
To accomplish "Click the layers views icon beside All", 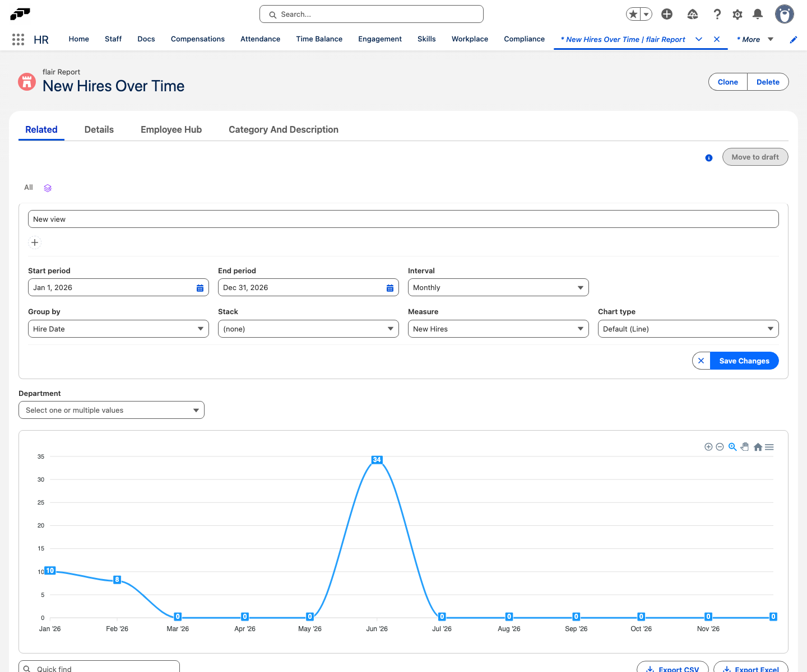I will coord(48,188).
